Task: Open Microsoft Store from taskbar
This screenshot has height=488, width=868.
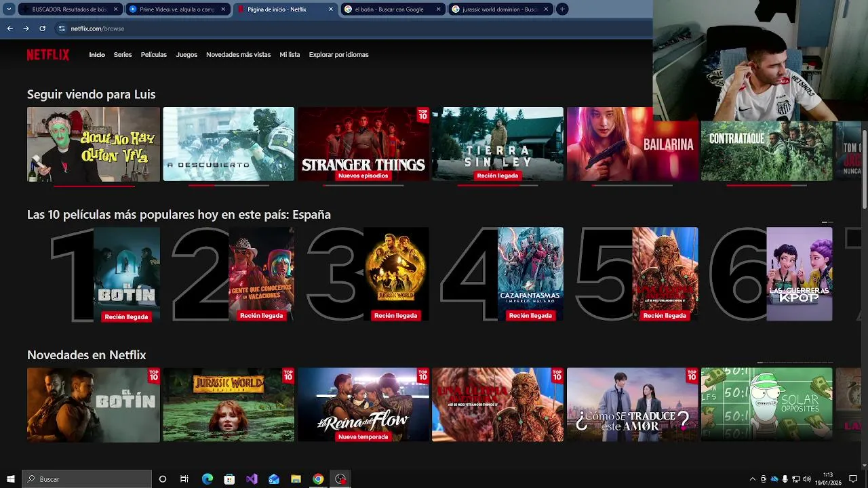Action: (x=229, y=479)
